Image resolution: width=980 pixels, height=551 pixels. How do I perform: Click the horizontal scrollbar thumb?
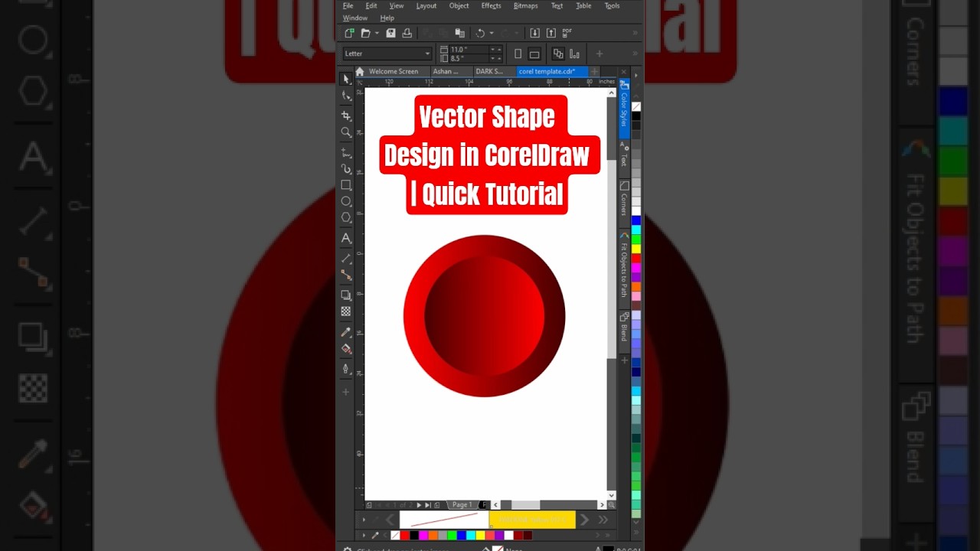pos(525,505)
